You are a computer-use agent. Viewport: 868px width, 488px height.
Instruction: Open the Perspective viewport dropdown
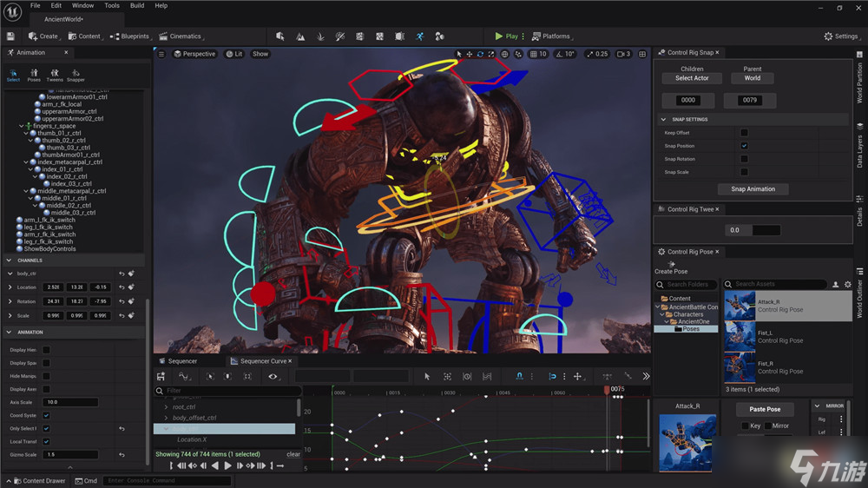[194, 54]
